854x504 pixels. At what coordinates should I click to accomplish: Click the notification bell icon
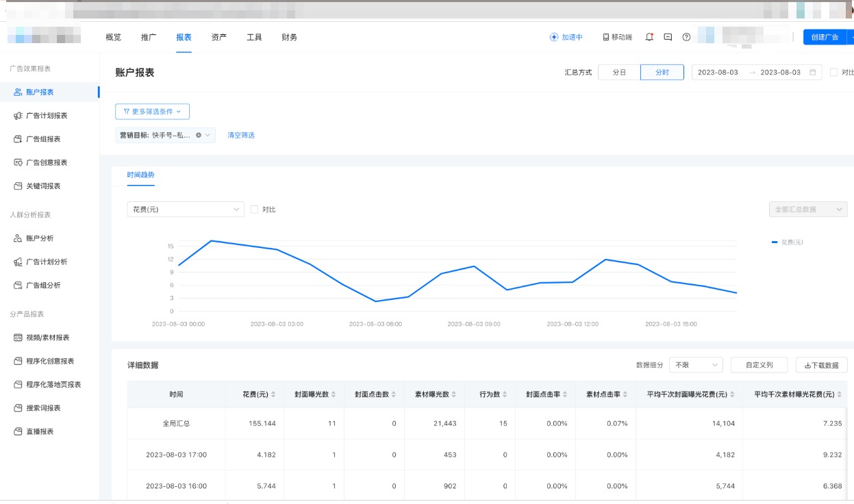click(649, 37)
